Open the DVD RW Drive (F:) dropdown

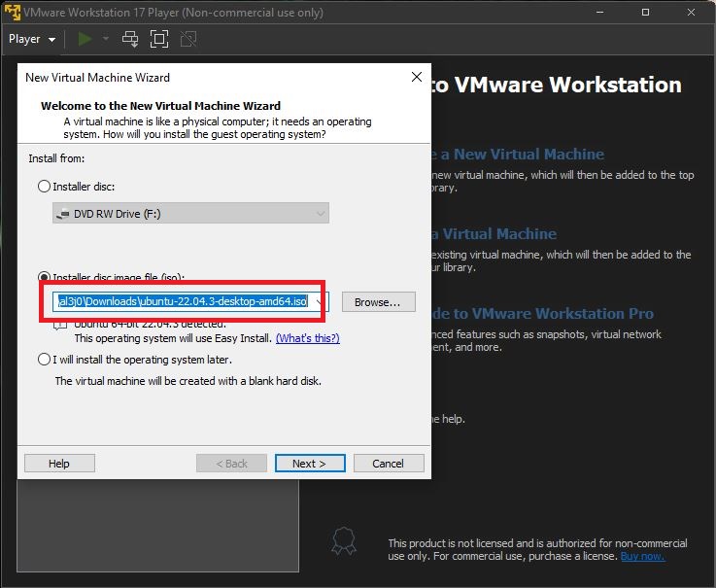point(190,214)
